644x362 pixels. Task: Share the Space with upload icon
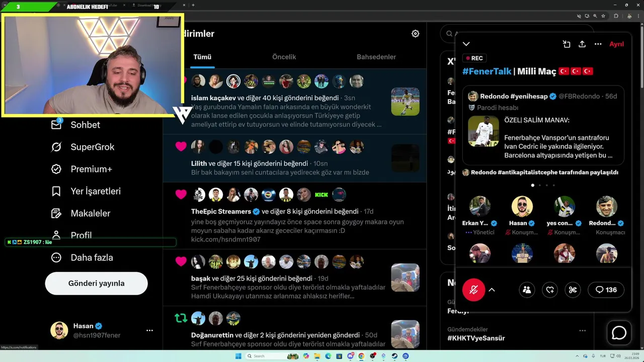[x=582, y=44]
